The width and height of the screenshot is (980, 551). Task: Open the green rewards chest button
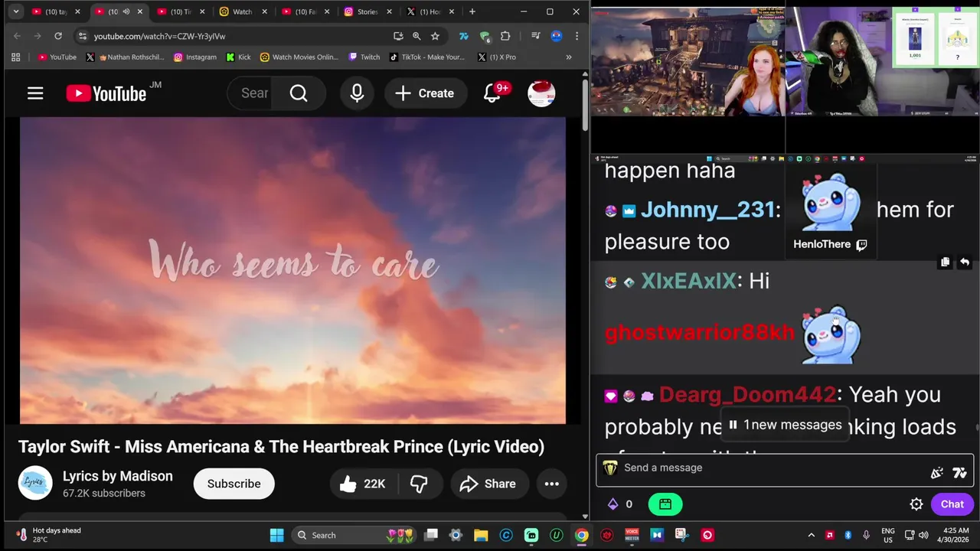click(665, 504)
